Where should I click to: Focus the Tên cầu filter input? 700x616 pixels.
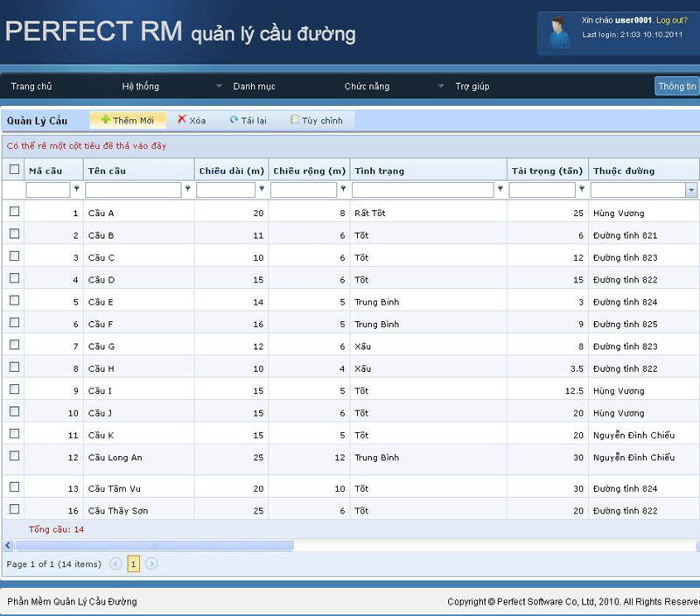(x=133, y=190)
